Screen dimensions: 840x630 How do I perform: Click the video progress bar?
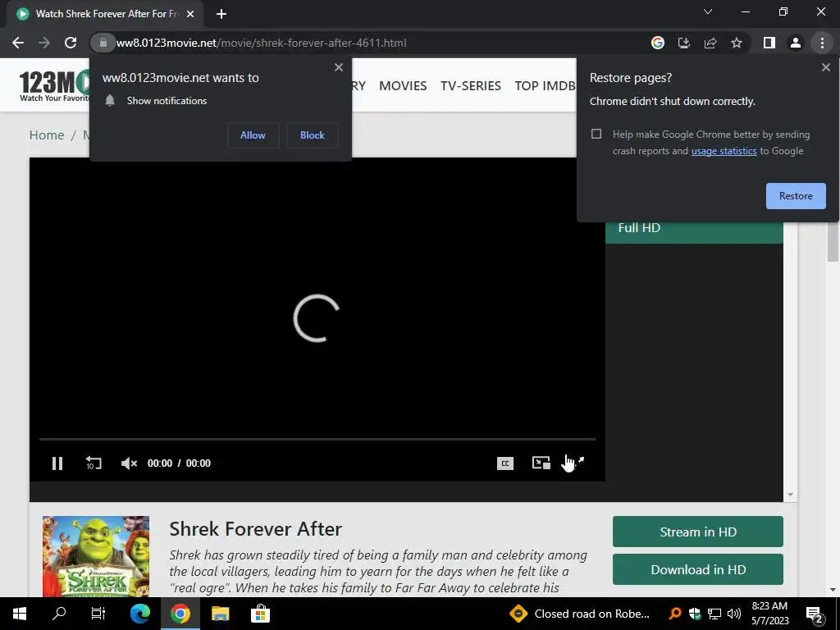(317, 440)
